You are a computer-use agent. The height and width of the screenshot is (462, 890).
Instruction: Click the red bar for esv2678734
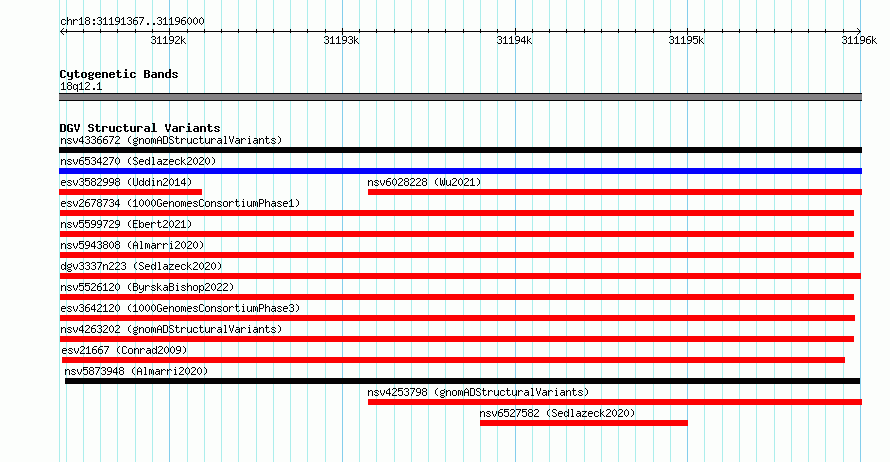pyautogui.click(x=456, y=213)
